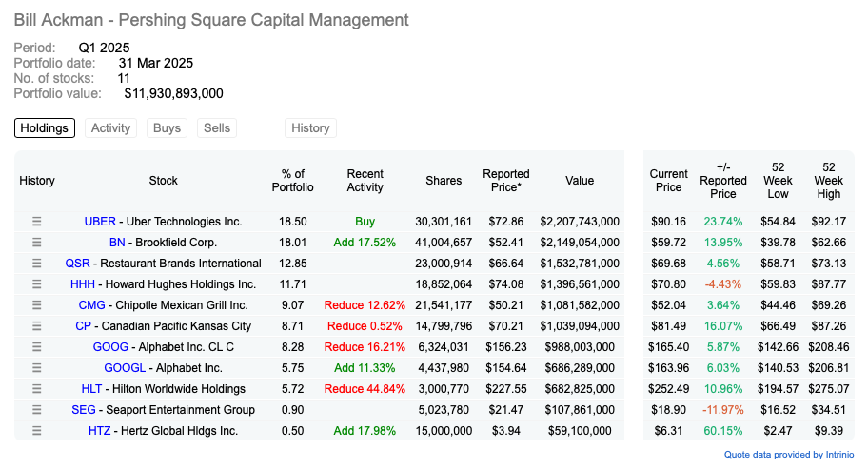Click the 52 week low '$2.47'

778,431
